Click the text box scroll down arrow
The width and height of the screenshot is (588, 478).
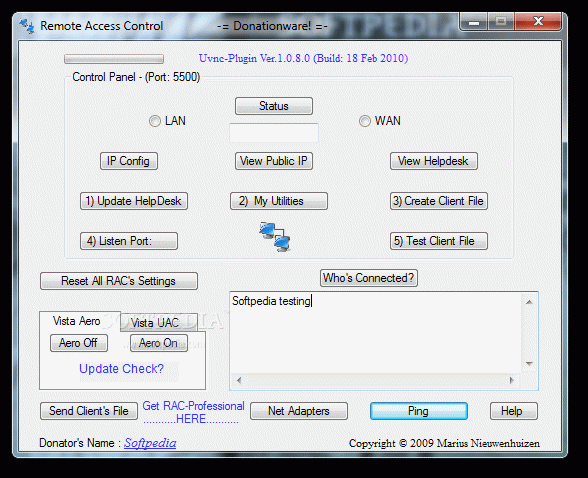[x=529, y=364]
